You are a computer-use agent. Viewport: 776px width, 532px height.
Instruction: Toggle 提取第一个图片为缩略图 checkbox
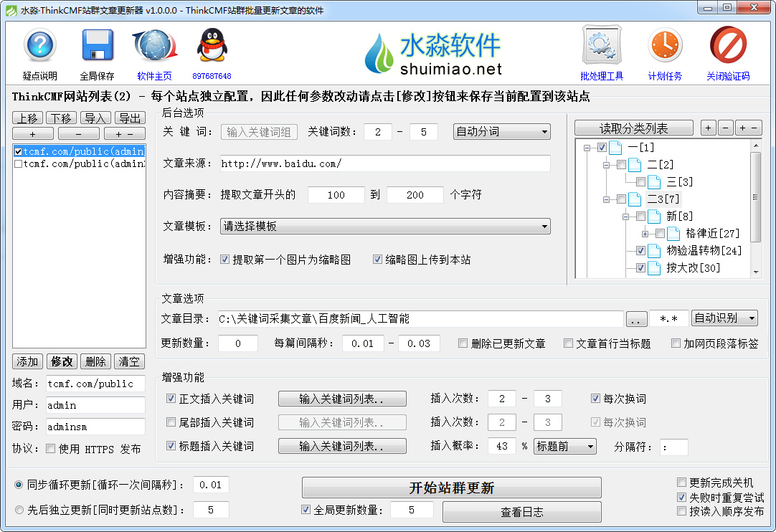[224, 260]
